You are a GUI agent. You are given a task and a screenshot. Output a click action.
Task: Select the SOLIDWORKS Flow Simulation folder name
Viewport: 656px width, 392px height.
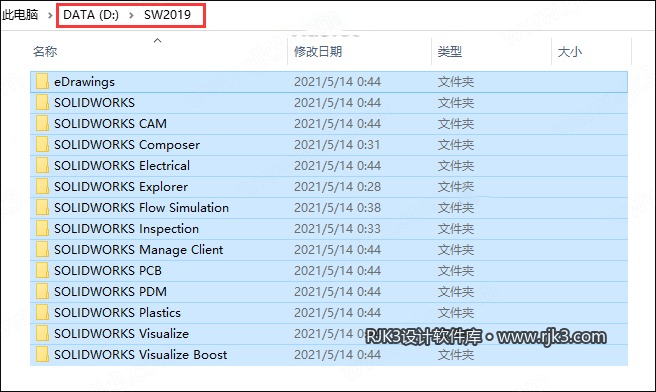pyautogui.click(x=141, y=208)
